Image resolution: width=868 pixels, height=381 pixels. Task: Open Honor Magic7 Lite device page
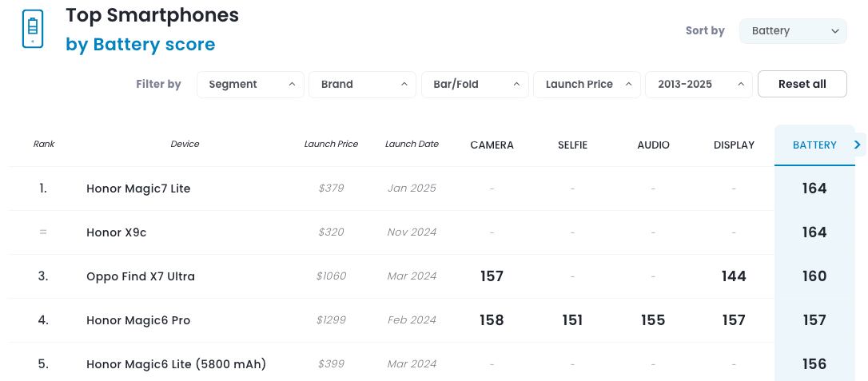click(138, 189)
